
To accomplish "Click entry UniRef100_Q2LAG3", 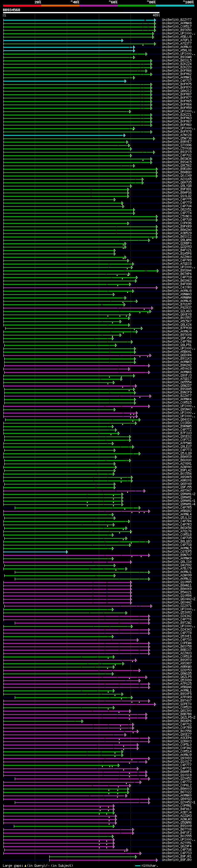I will pos(177,311).
